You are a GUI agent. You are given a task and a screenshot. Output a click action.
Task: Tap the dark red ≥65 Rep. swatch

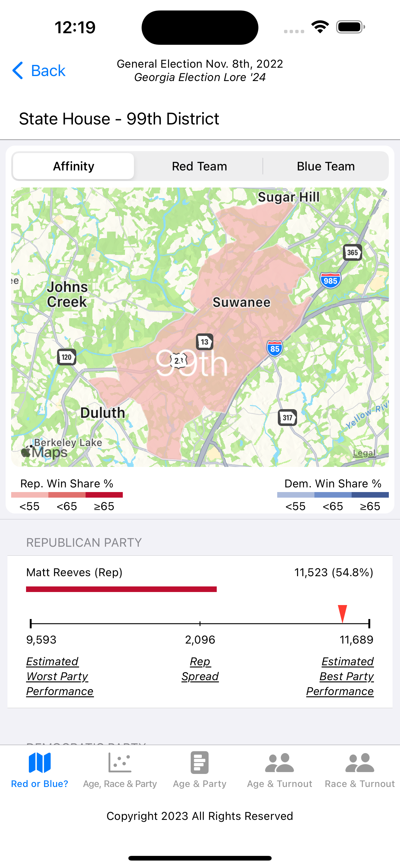(x=104, y=495)
